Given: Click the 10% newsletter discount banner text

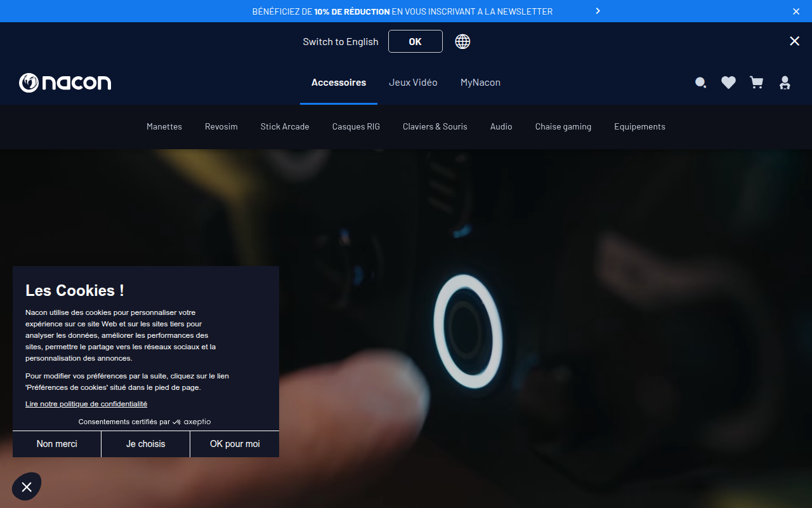Looking at the screenshot, I should point(402,11).
